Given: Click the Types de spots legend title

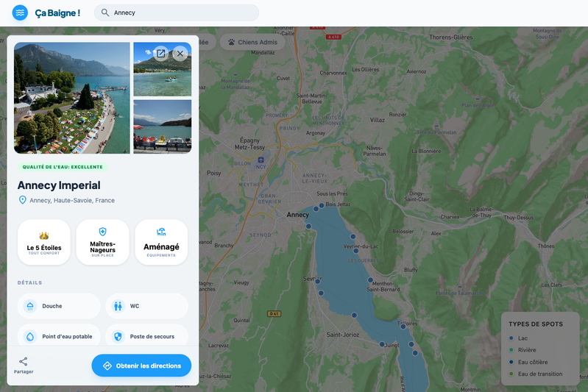Looking at the screenshot, I should point(536,324).
